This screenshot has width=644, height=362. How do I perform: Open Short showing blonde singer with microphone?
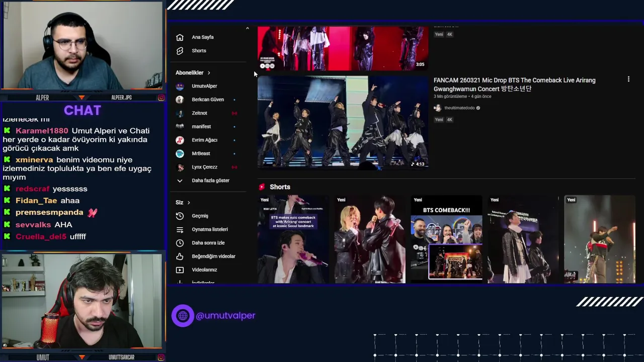[370, 239]
